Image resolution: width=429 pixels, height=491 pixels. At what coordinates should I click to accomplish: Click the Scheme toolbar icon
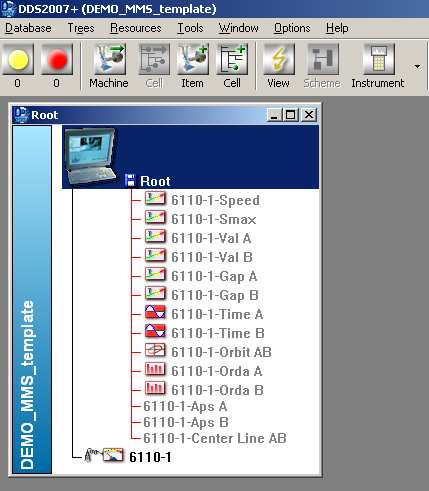tap(322, 59)
